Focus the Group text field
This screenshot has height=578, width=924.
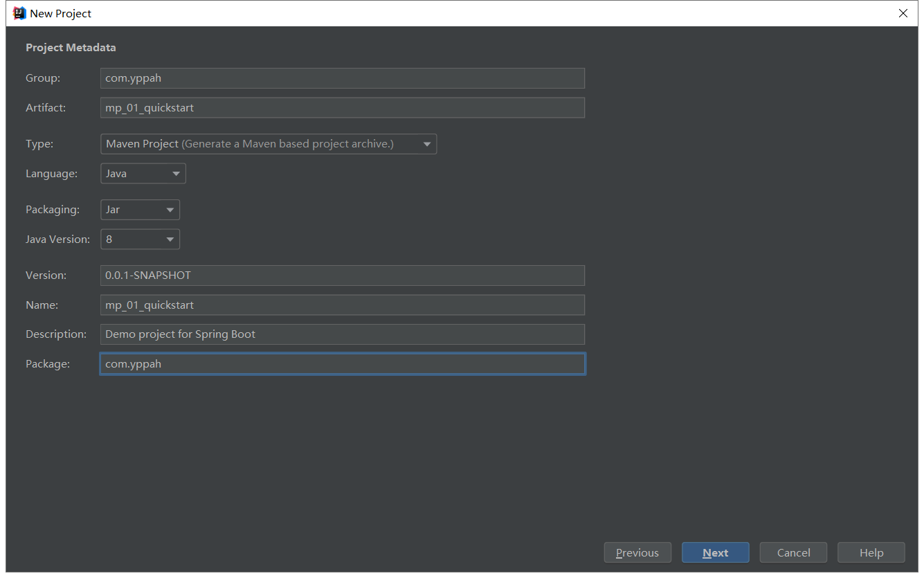(x=342, y=78)
